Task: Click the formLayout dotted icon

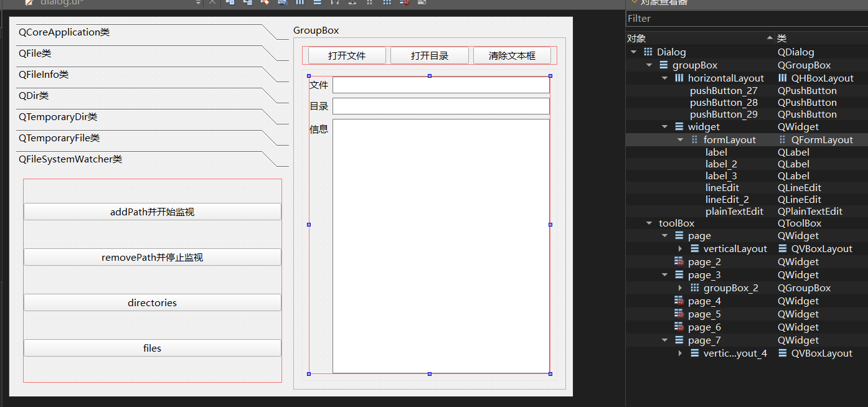Action: pos(695,140)
